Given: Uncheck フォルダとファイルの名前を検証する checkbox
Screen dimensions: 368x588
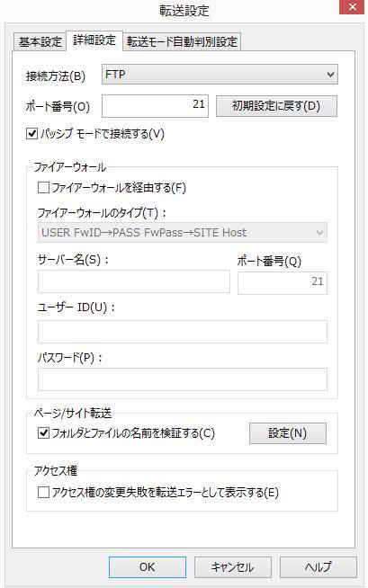Looking at the screenshot, I should [43, 433].
